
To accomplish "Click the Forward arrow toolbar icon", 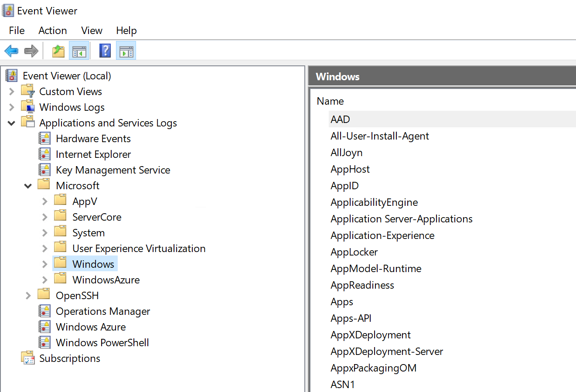I will (x=31, y=51).
